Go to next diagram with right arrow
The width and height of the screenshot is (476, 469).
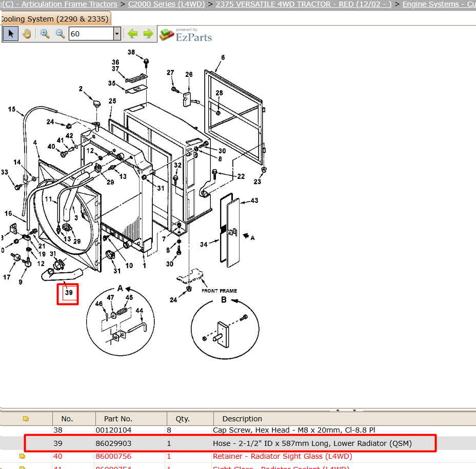[148, 33]
